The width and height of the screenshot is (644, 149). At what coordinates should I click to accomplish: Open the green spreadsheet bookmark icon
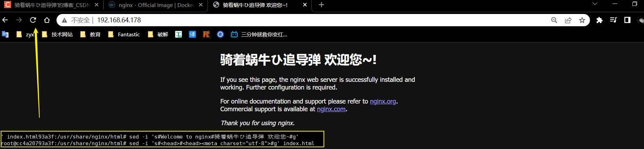pos(179,34)
